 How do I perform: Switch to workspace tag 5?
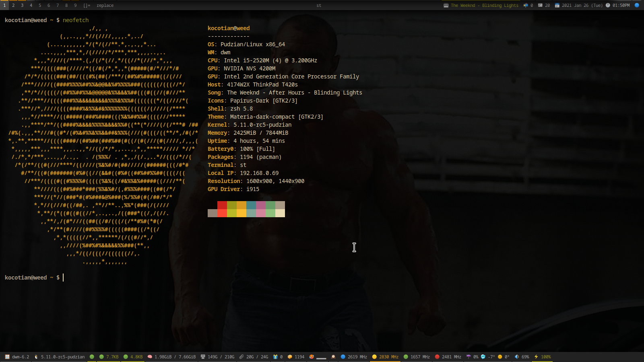point(40,5)
